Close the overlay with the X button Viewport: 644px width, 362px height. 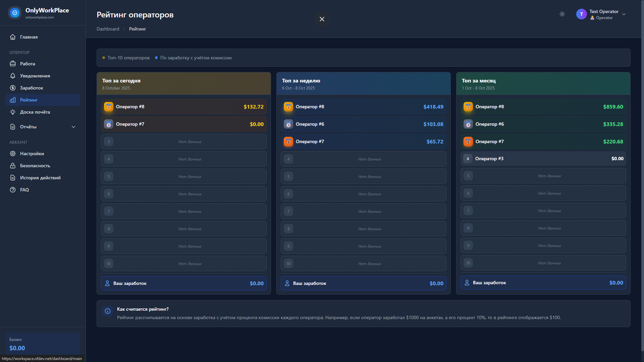click(x=322, y=19)
